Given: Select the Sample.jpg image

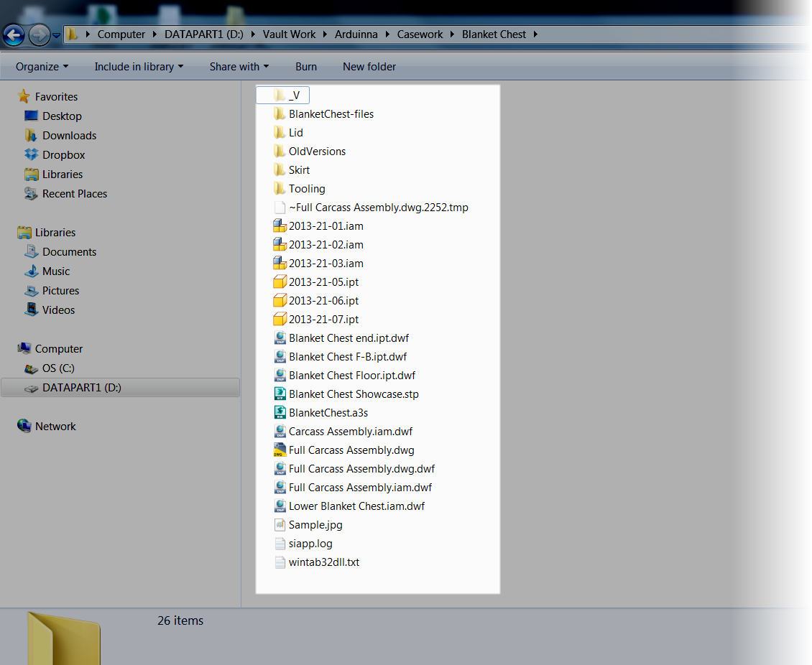Looking at the screenshot, I should coord(314,524).
